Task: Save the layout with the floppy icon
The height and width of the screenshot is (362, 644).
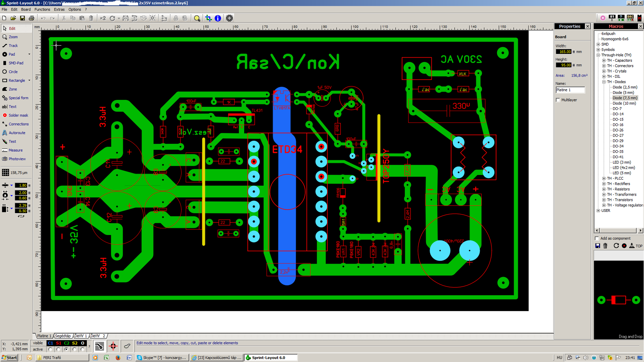Action: [x=22, y=18]
